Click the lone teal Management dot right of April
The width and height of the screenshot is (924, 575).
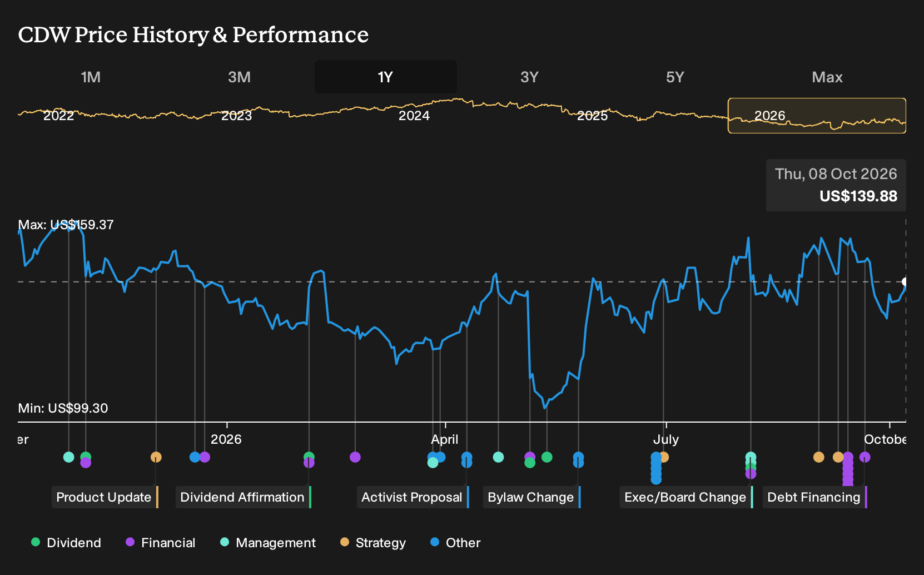click(499, 457)
